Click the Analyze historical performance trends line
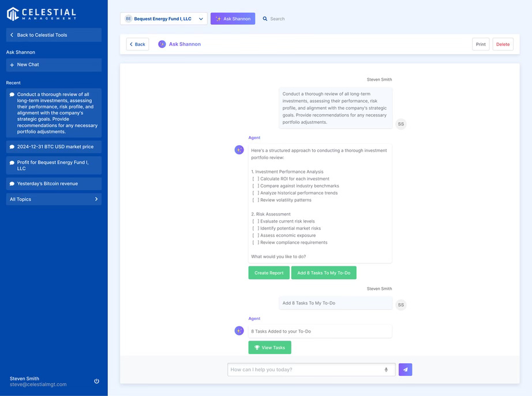This screenshot has width=532, height=396. (x=295, y=193)
